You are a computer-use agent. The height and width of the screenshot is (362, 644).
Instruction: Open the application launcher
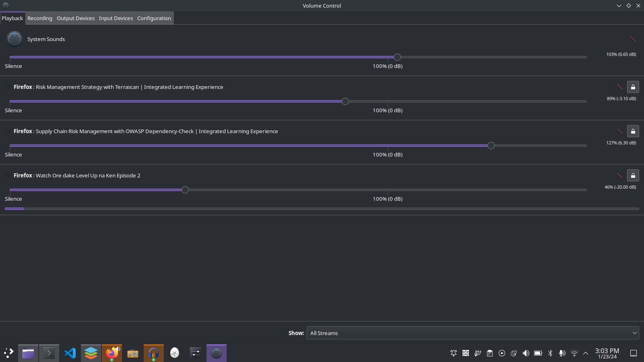coord(8,353)
